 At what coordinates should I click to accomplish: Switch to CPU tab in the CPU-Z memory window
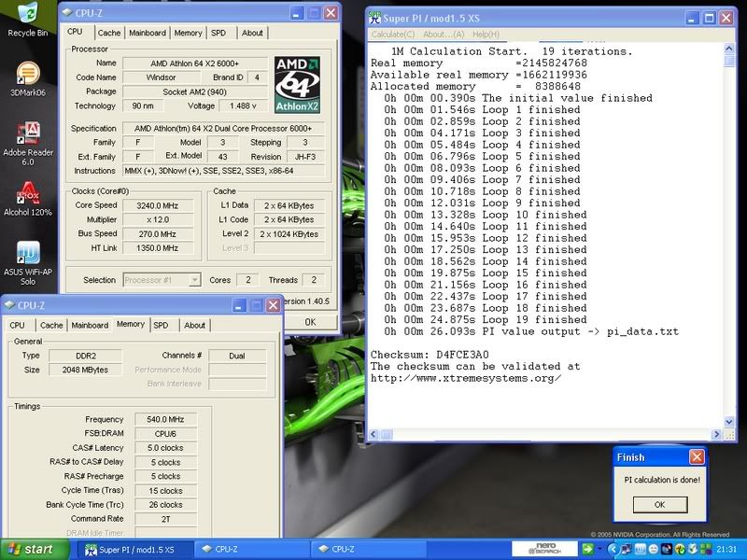tap(17, 325)
